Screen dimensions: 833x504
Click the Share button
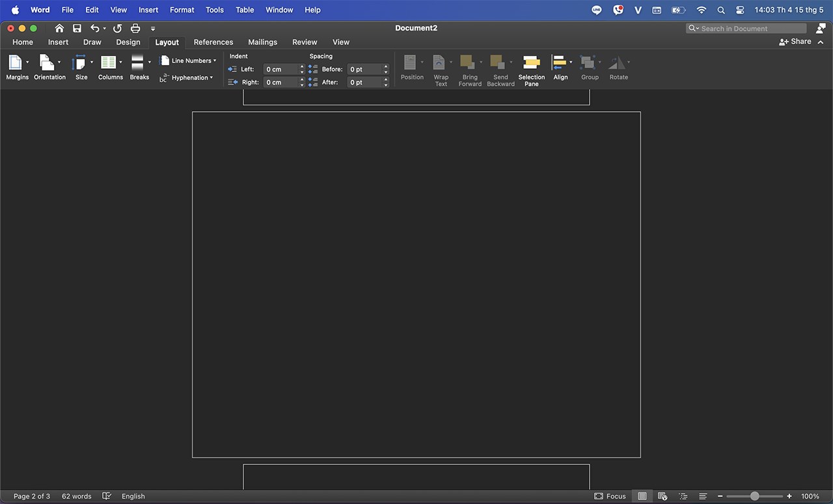(x=795, y=42)
